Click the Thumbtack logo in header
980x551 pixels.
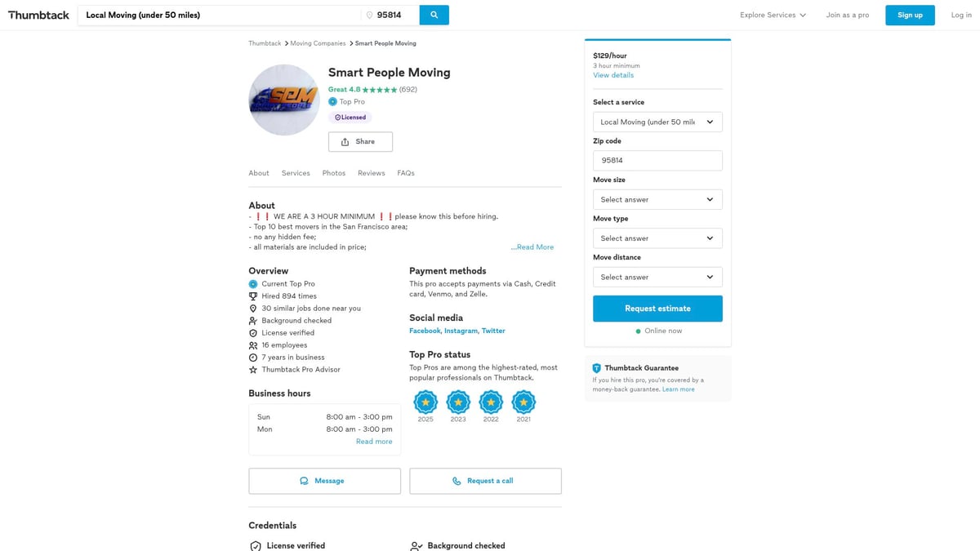38,15
